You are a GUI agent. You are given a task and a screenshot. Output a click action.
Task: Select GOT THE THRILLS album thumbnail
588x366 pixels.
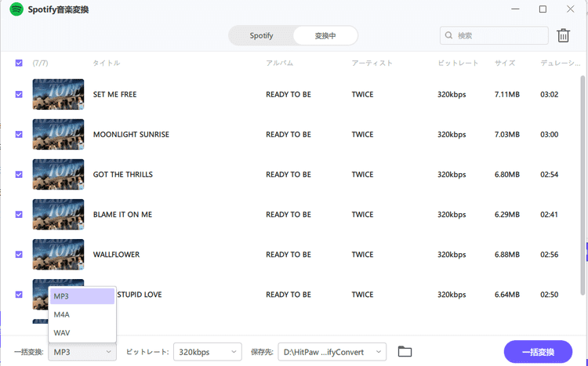(58, 174)
